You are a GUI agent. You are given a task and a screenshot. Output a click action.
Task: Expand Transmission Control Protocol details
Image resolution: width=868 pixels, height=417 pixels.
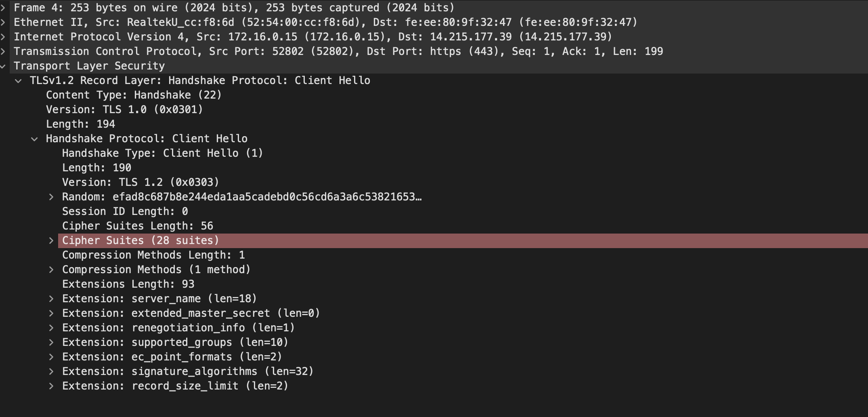tap(3, 51)
